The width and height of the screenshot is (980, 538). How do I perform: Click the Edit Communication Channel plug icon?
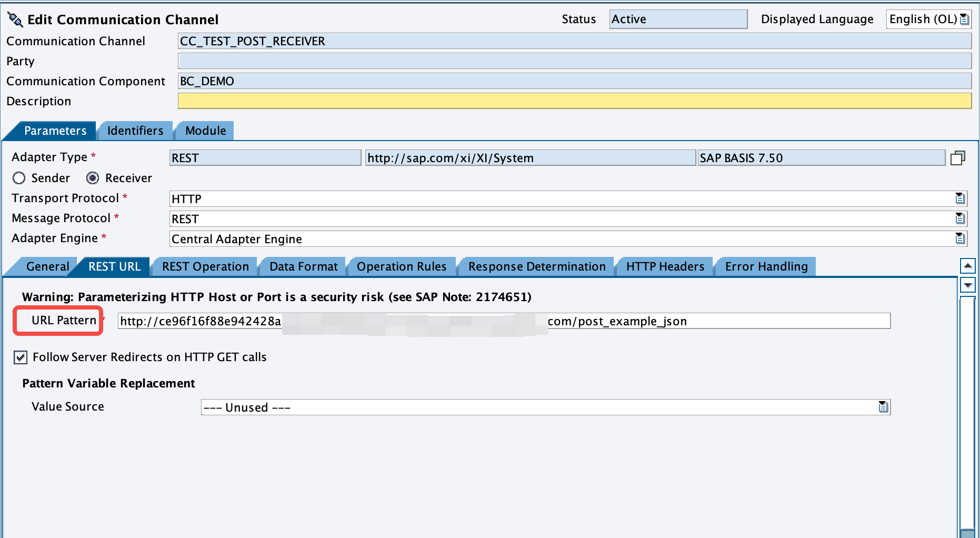coord(15,19)
